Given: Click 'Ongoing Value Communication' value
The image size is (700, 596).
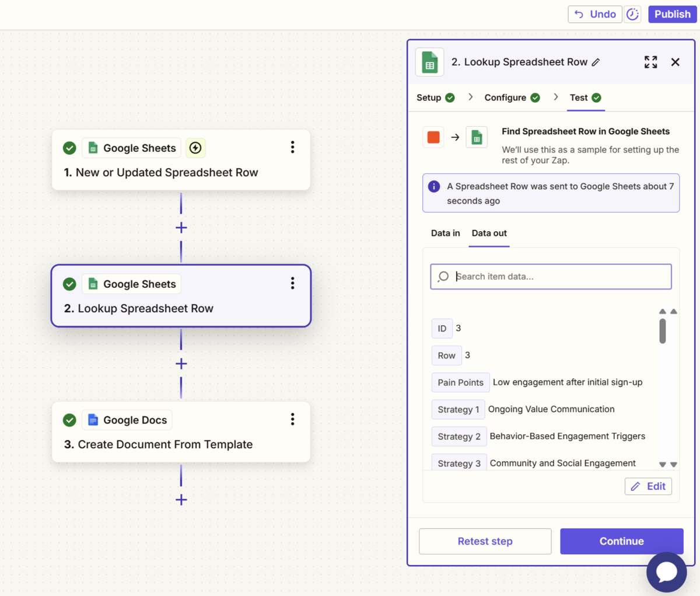Looking at the screenshot, I should [x=551, y=409].
